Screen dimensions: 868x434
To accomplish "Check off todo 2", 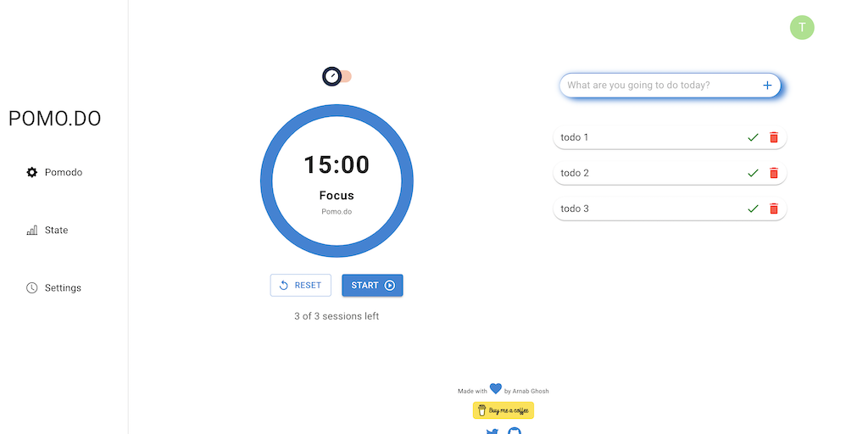I will click(x=753, y=173).
